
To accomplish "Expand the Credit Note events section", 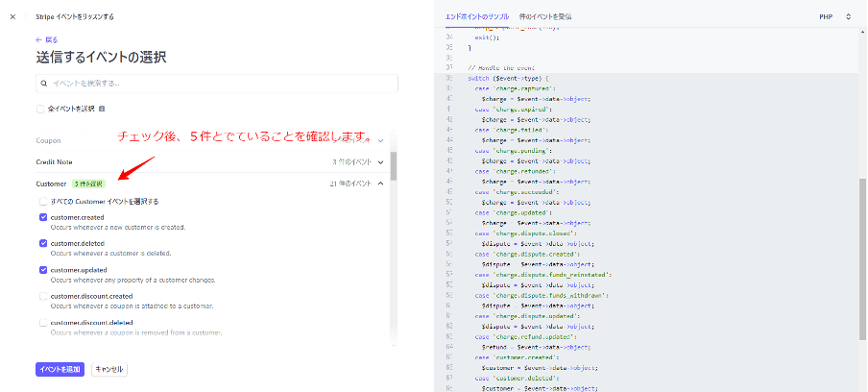I will (380, 161).
